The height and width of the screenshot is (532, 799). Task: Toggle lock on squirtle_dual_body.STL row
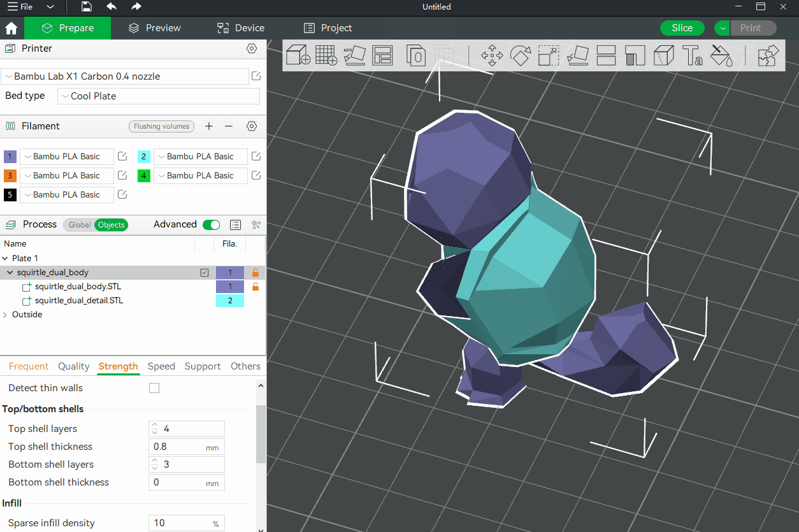pyautogui.click(x=256, y=287)
